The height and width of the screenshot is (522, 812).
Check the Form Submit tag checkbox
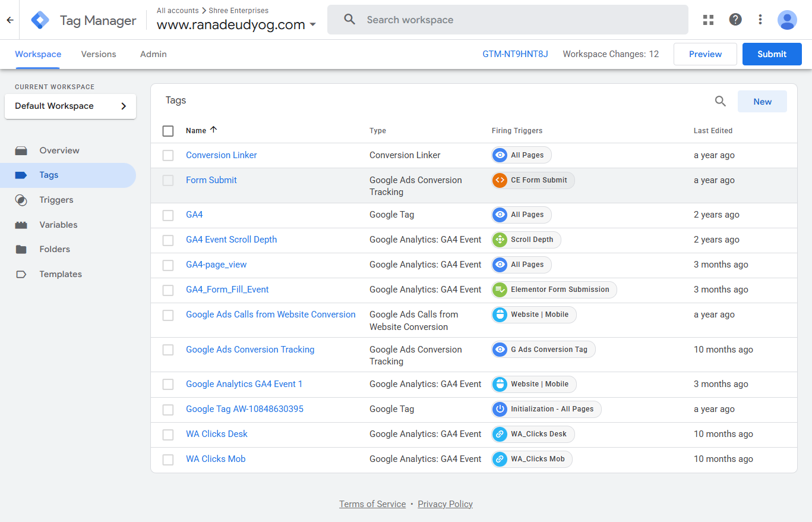coord(168,180)
